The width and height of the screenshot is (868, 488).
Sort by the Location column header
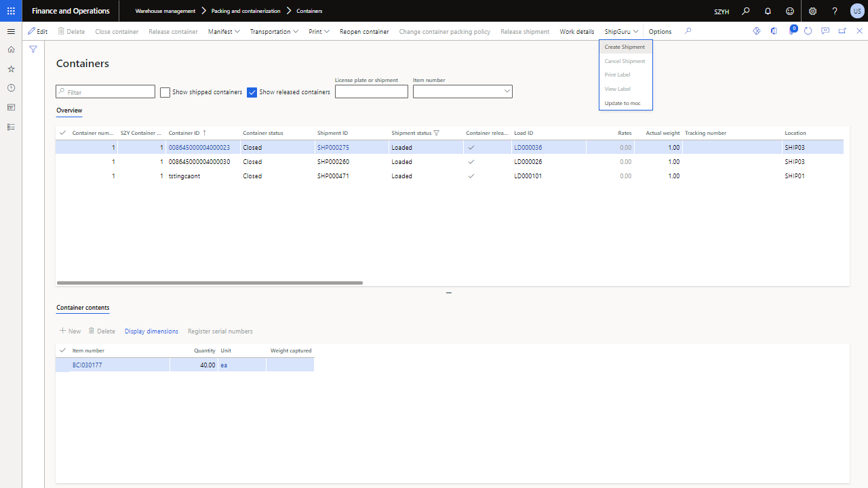(x=795, y=133)
